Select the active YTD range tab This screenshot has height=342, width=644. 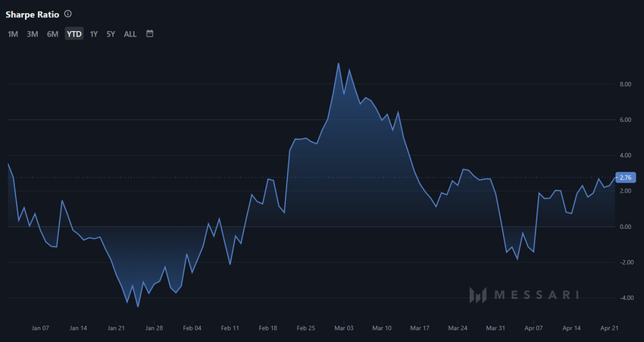73,34
